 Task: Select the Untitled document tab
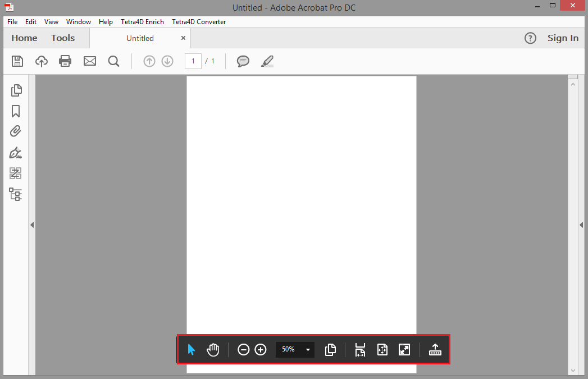[140, 38]
